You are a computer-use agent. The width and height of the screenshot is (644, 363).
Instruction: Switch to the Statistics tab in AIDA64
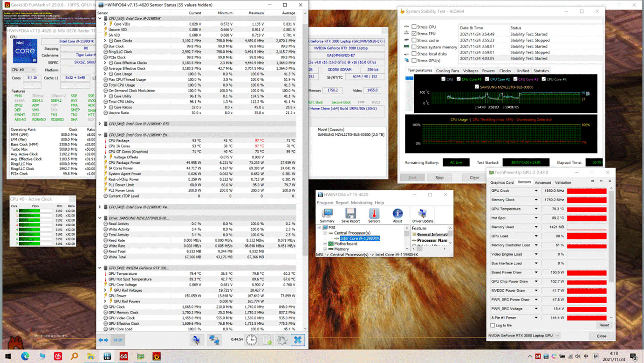click(x=541, y=71)
